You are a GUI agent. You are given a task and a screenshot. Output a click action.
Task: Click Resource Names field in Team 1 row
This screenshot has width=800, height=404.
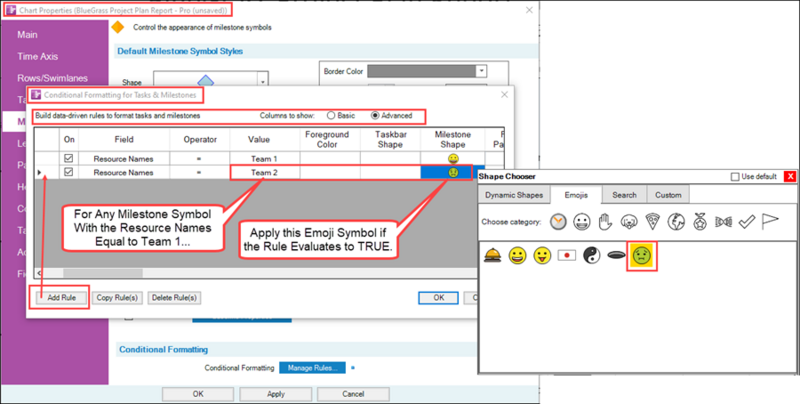(123, 159)
